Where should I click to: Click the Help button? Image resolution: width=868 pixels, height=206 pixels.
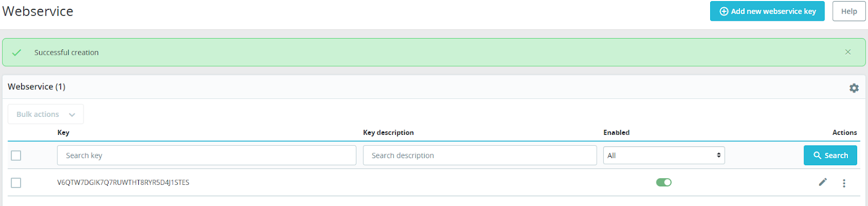849,11
